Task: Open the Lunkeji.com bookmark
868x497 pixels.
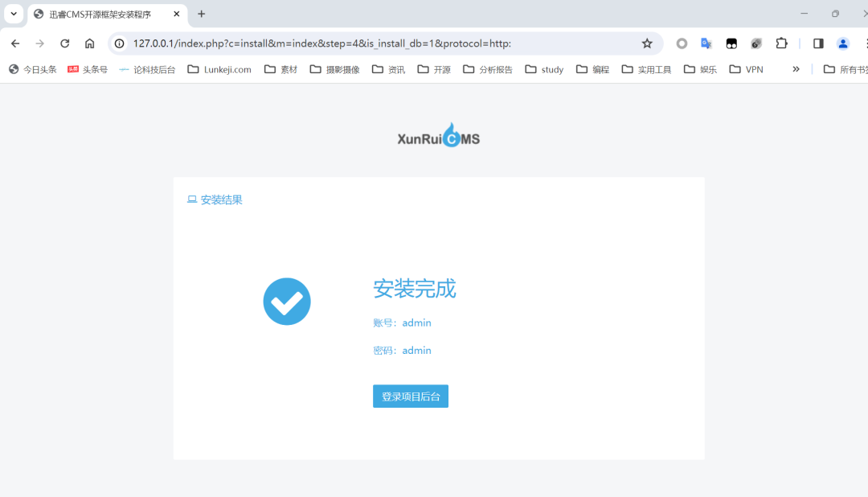Action: tap(219, 69)
